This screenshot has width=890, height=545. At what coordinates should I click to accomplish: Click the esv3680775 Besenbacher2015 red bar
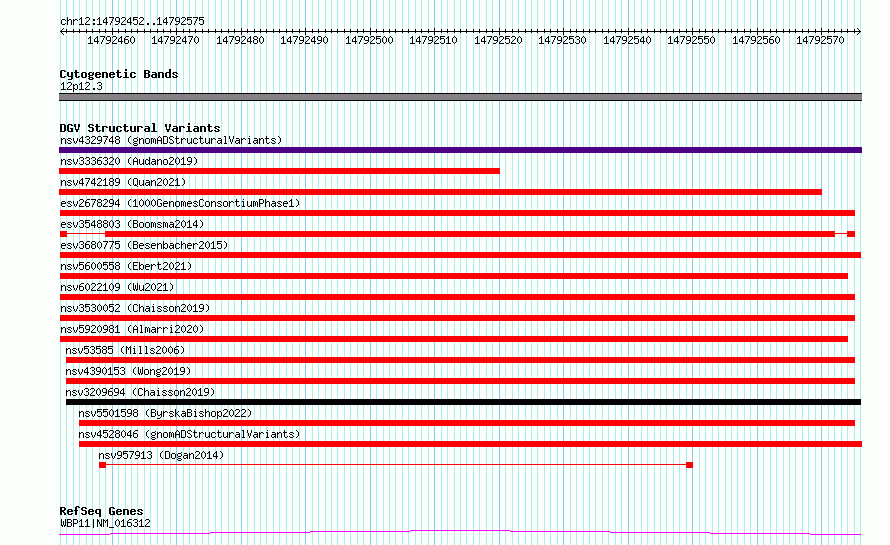click(460, 255)
